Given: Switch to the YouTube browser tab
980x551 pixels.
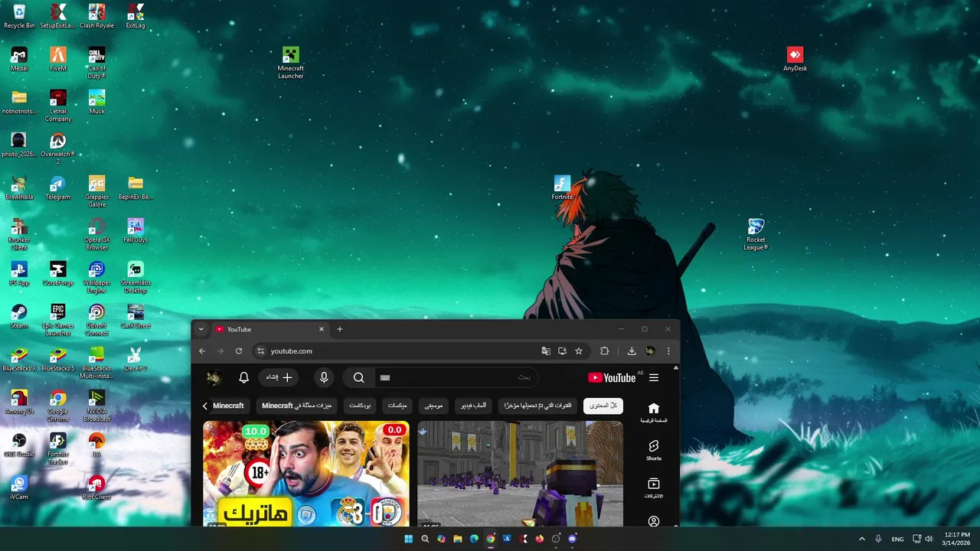Looking at the screenshot, I should point(269,329).
